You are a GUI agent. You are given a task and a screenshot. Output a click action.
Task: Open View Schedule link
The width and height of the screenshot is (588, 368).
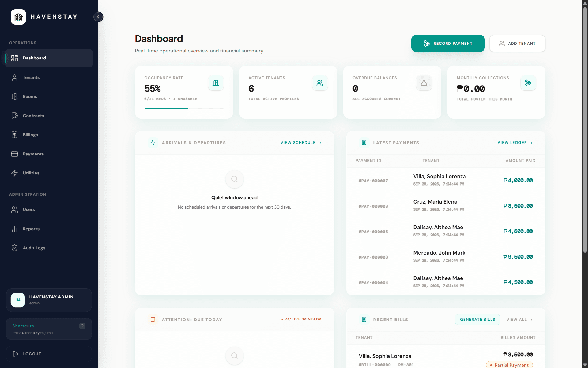(x=301, y=143)
